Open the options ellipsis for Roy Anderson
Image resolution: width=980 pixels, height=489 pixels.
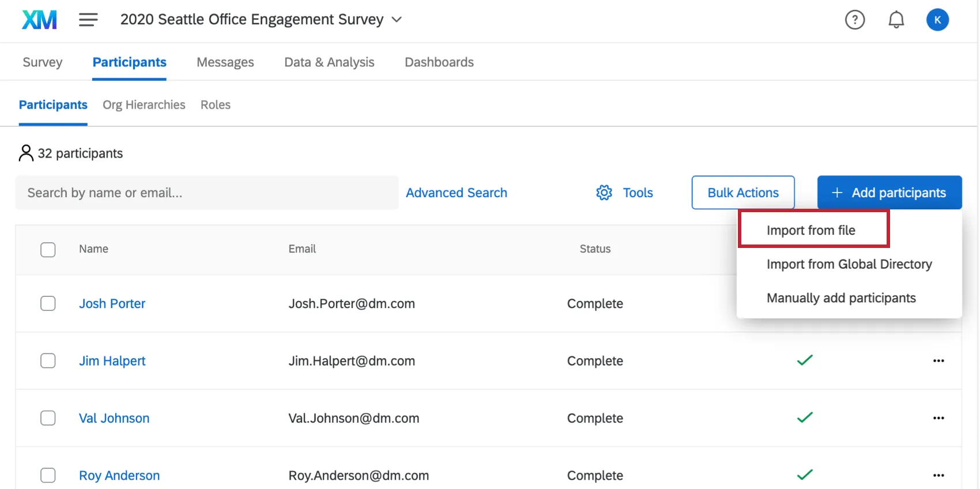click(938, 476)
